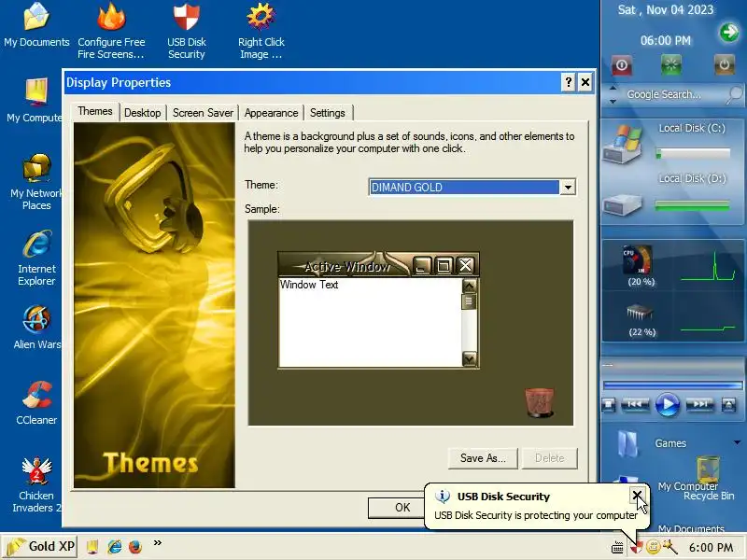This screenshot has height=560, width=747.
Task: Click the smiley face tray icon
Action: pos(652,547)
